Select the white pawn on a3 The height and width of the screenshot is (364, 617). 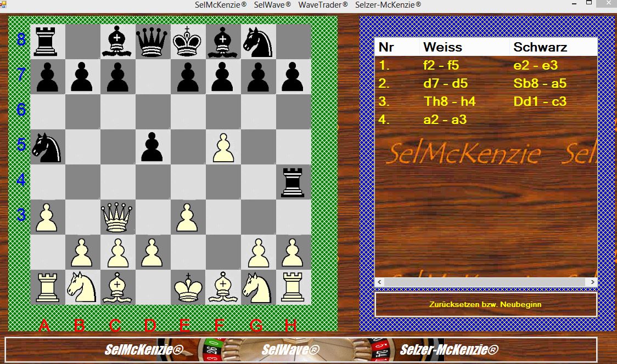[48, 217]
